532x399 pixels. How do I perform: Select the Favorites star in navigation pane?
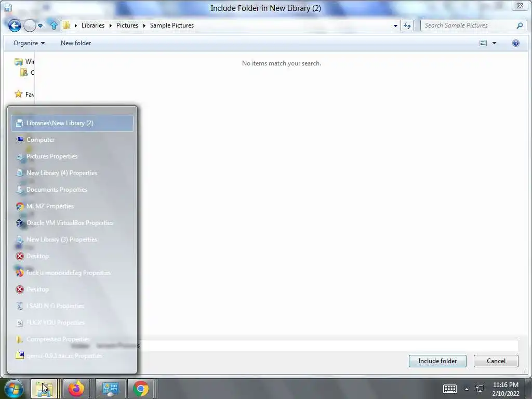coord(19,94)
